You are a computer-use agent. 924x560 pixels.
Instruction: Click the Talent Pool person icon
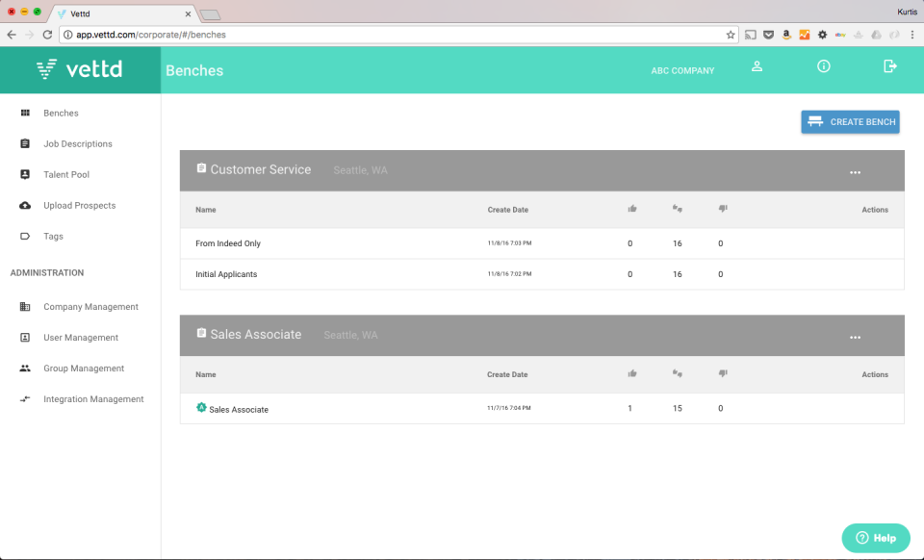pyautogui.click(x=25, y=174)
